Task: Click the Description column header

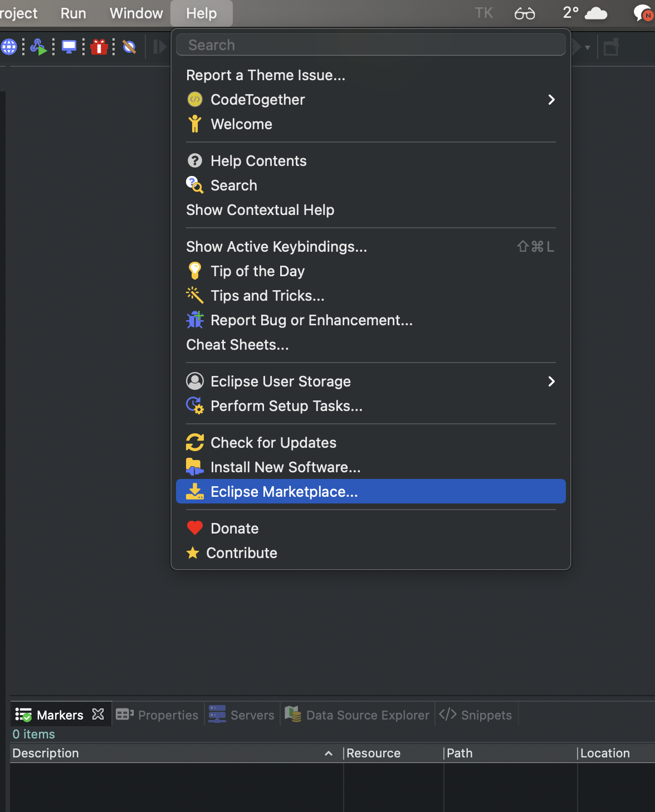Action: 176,753
